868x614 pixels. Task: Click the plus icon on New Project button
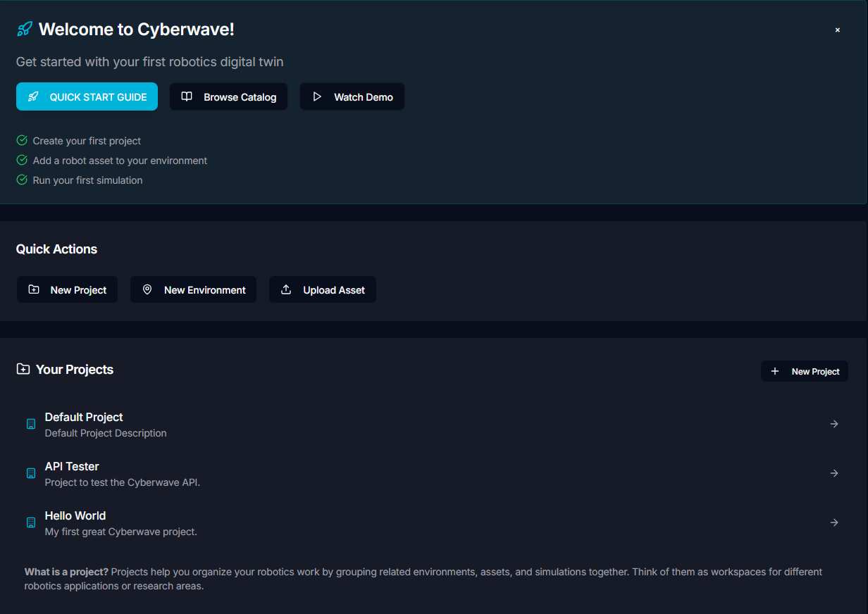click(775, 371)
